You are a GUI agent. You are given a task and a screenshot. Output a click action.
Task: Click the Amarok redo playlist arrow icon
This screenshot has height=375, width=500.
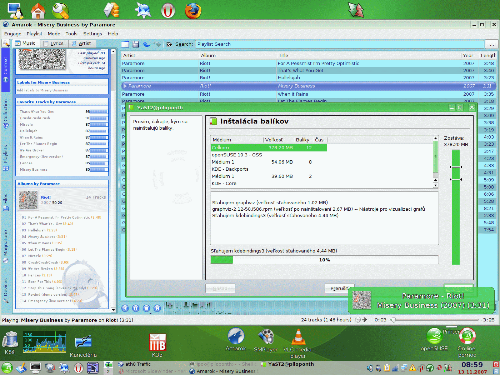coord(157,44)
